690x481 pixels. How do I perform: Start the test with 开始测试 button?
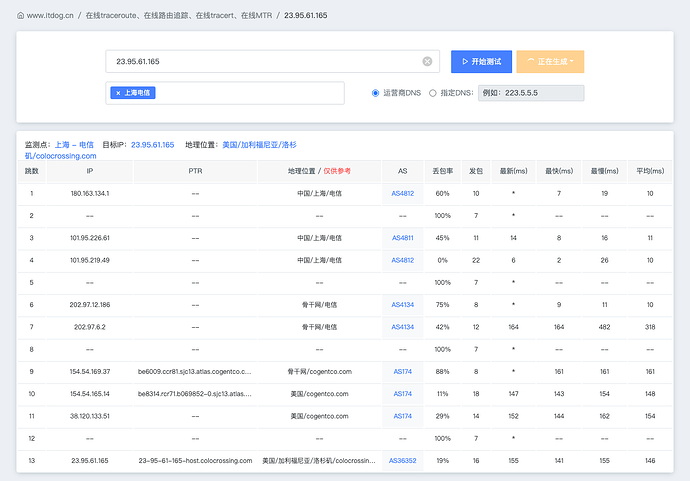(481, 62)
